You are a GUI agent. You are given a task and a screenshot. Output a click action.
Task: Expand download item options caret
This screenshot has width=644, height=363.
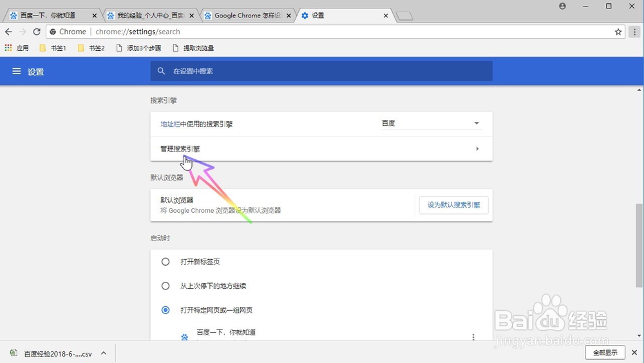point(104,353)
